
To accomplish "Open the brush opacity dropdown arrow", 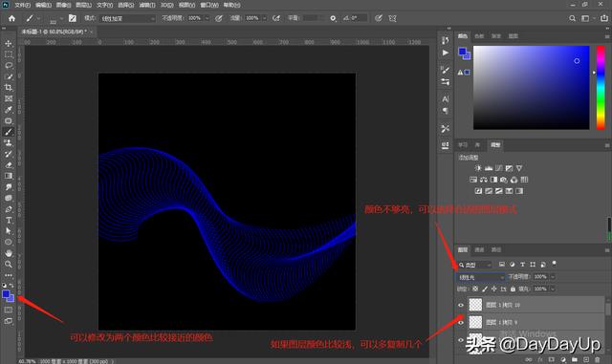I will pyautogui.click(x=207, y=18).
